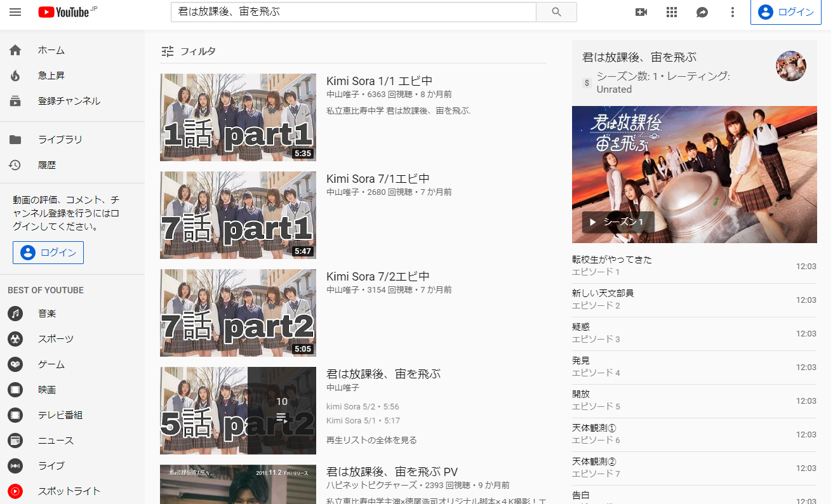This screenshot has width=833, height=504.
Task: Select 登録チャンネル in the sidebar
Action: [x=69, y=101]
